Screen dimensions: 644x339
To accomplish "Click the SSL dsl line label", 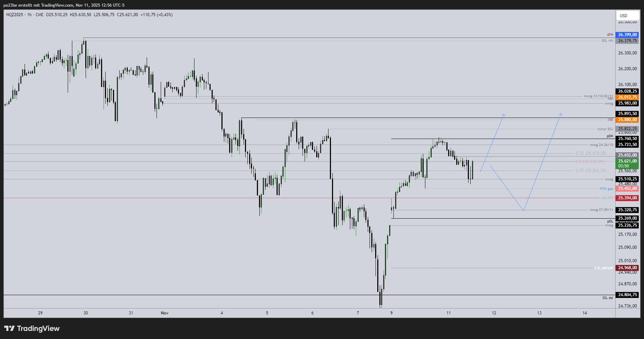I will [x=608, y=298].
